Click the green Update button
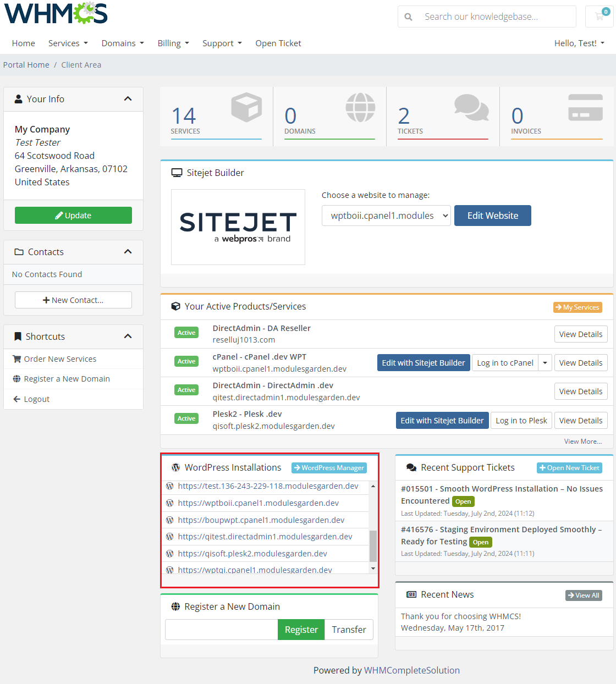The image size is (616, 684). [73, 216]
